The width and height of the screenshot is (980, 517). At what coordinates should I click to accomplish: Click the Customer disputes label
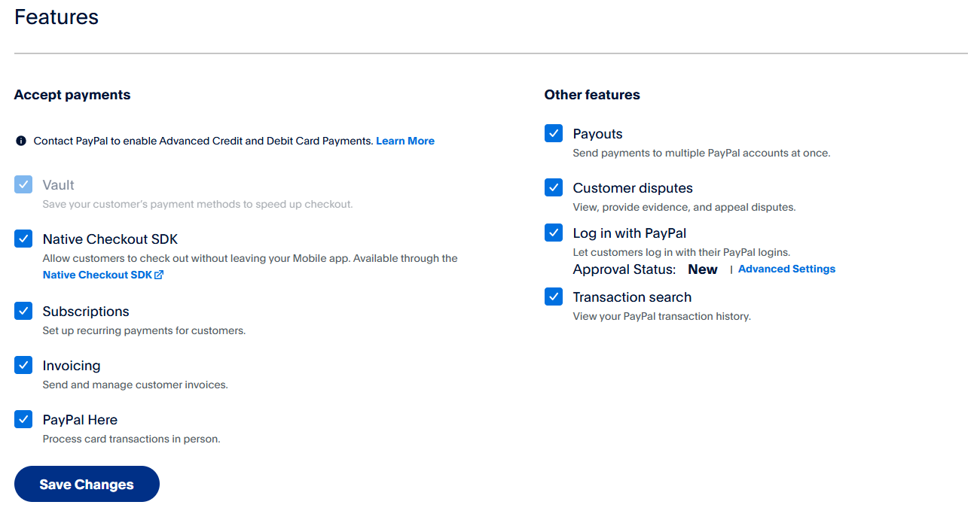point(633,188)
